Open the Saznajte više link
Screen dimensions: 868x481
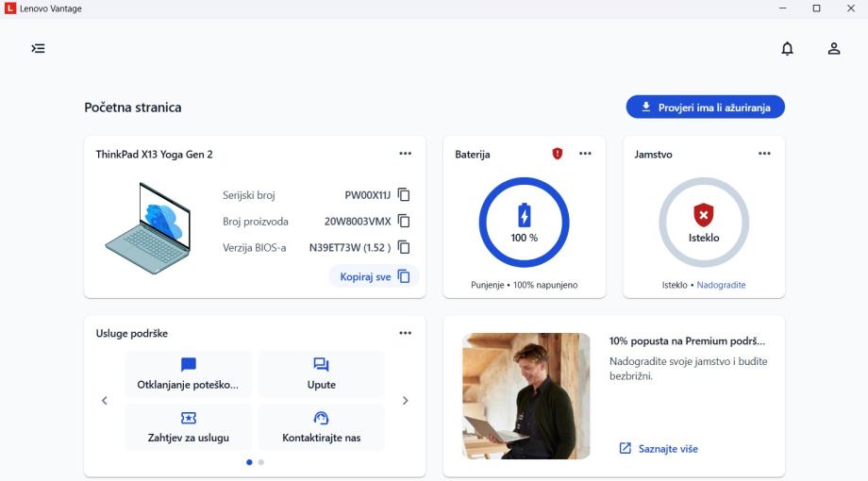(659, 448)
